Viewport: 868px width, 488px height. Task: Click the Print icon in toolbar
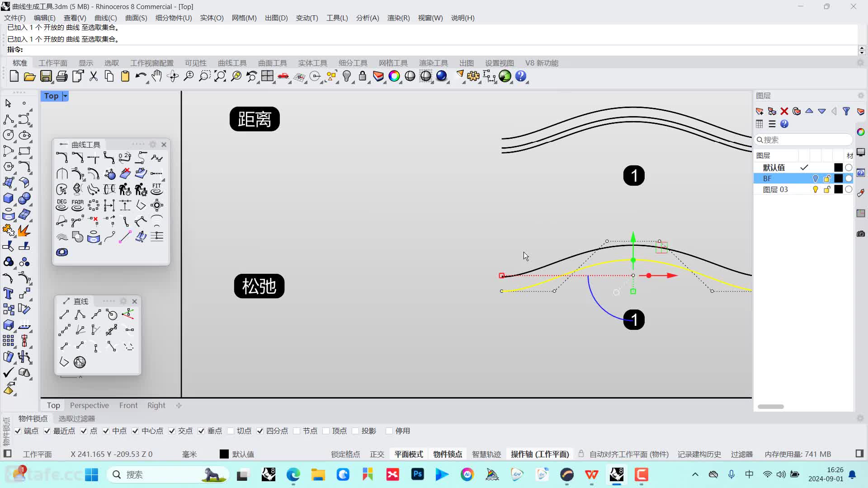click(x=62, y=76)
